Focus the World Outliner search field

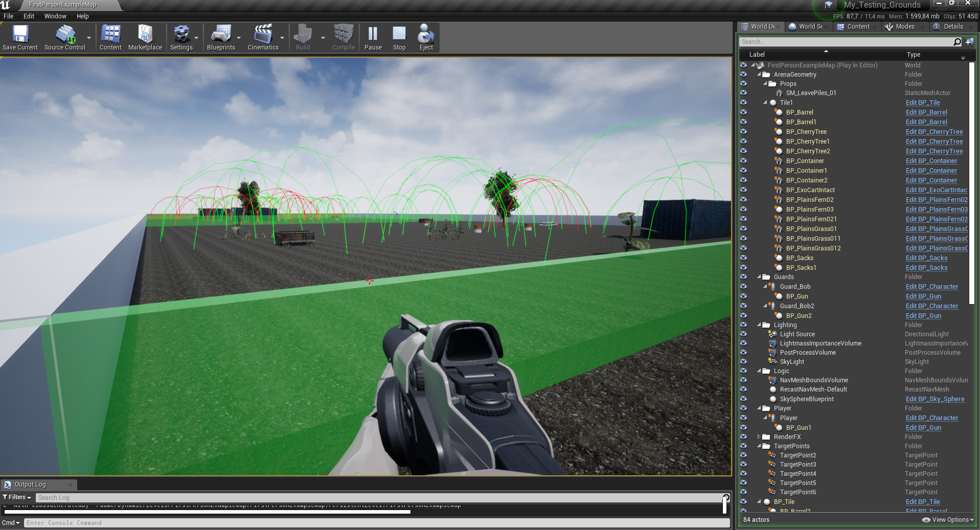pos(846,42)
